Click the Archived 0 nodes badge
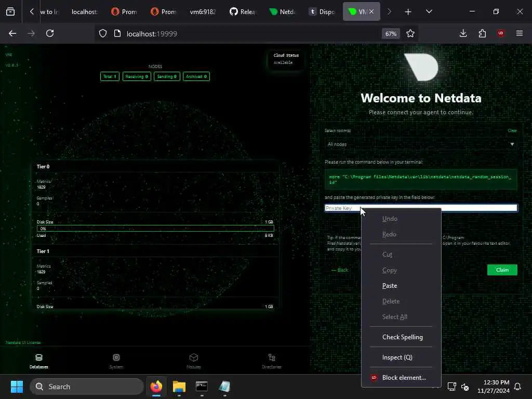 pos(196,76)
